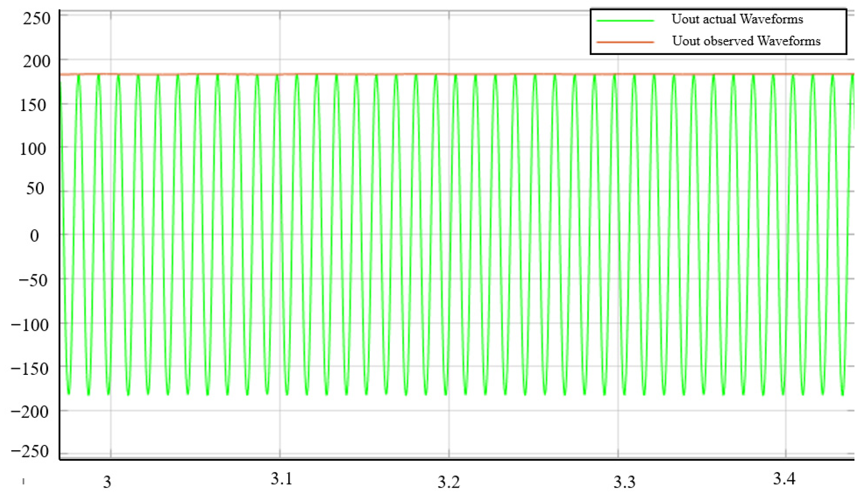The width and height of the screenshot is (868, 496).
Task: Click the 3.4 x-axis tick label
Action: pyautogui.click(x=784, y=479)
